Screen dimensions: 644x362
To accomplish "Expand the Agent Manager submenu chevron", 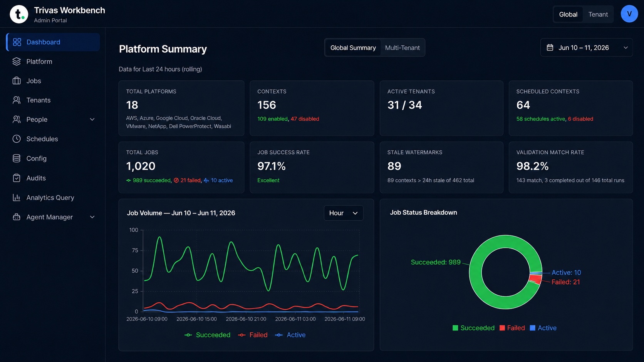I will click(92, 217).
